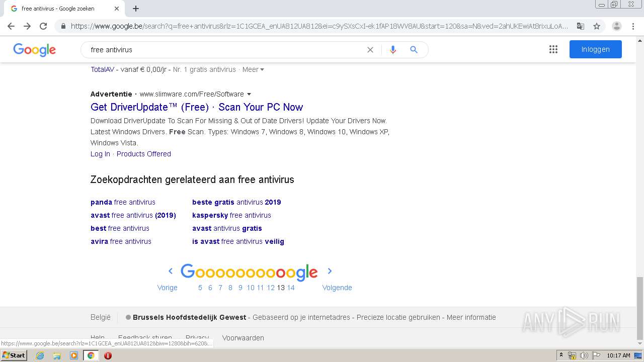
Task: Open the media player taskbar icon
Action: pos(74,355)
